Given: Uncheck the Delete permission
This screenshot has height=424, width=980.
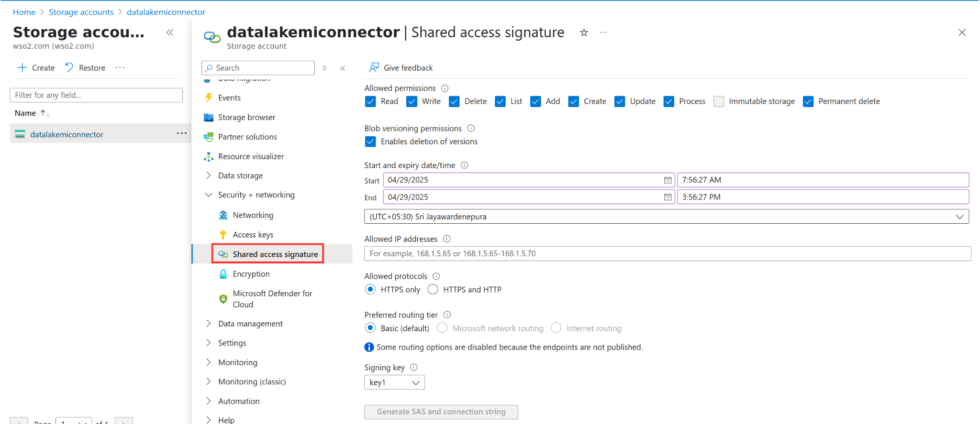Looking at the screenshot, I should point(454,101).
